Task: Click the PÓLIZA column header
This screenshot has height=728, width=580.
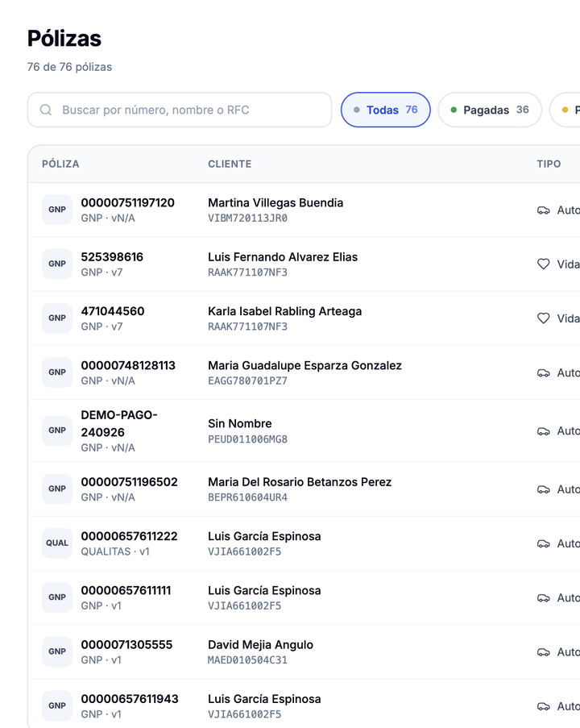Action: [60, 164]
